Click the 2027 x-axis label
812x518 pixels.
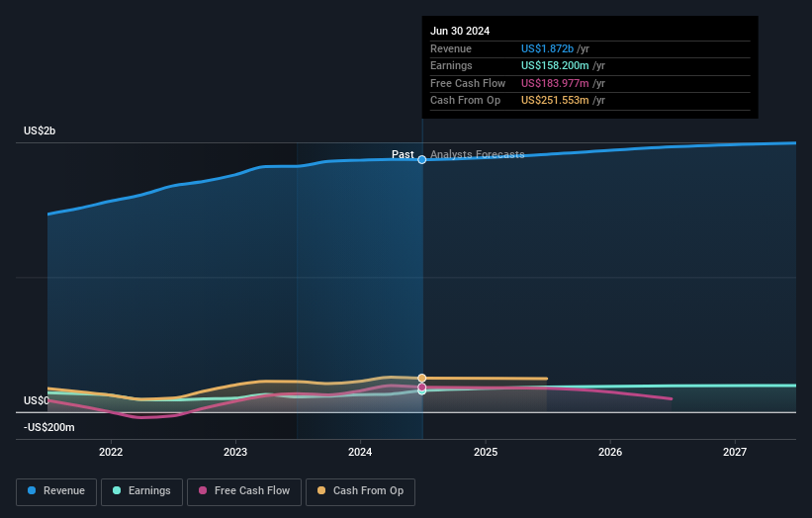[735, 453]
